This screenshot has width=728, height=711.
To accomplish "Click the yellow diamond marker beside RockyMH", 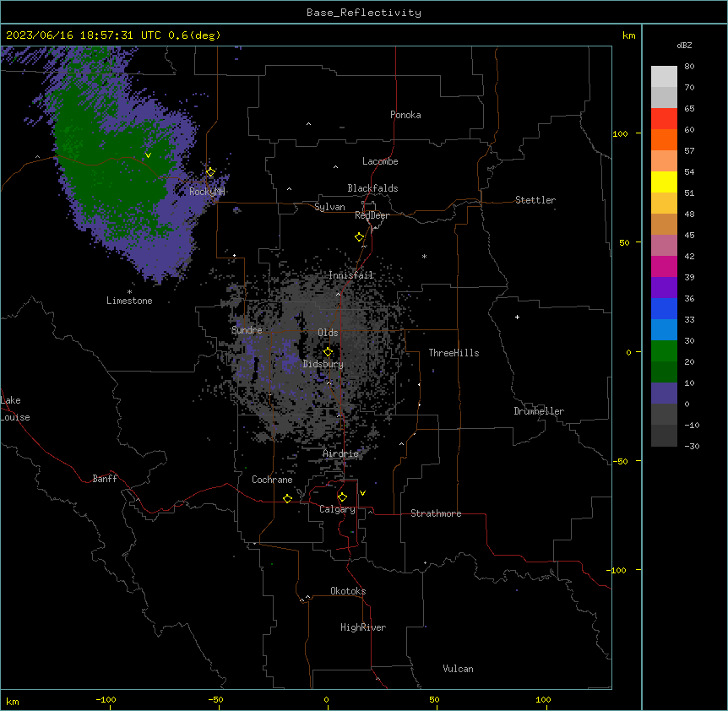I will coord(211,172).
